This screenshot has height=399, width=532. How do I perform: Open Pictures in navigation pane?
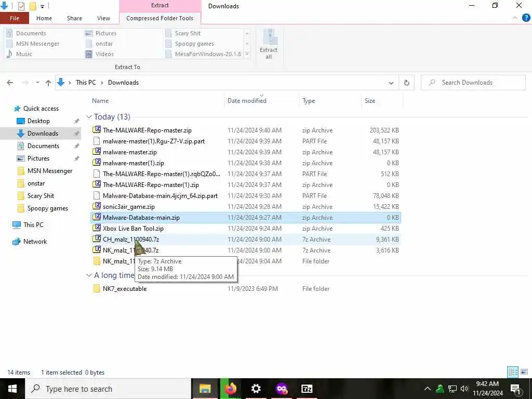(x=38, y=158)
